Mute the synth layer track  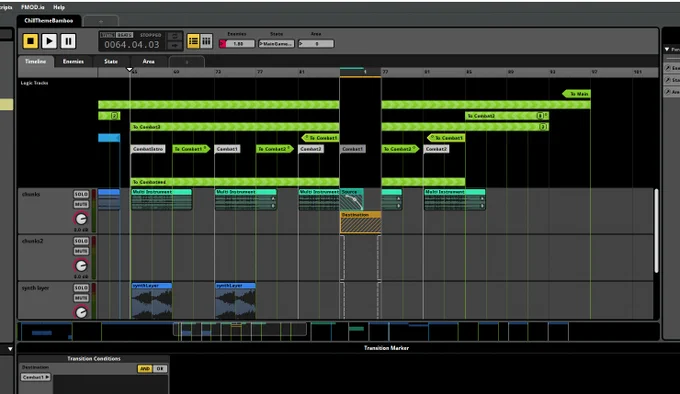[x=81, y=298]
